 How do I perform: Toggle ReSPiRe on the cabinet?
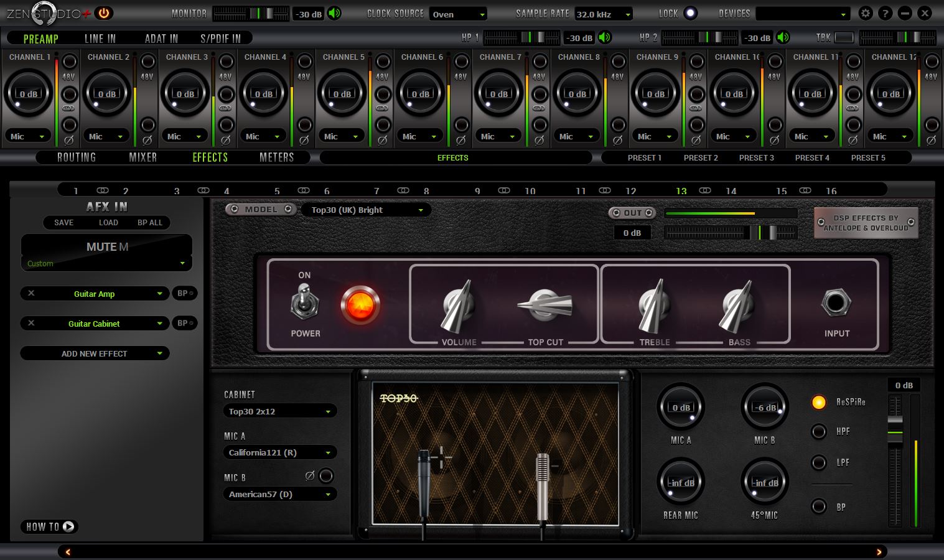[x=819, y=402]
